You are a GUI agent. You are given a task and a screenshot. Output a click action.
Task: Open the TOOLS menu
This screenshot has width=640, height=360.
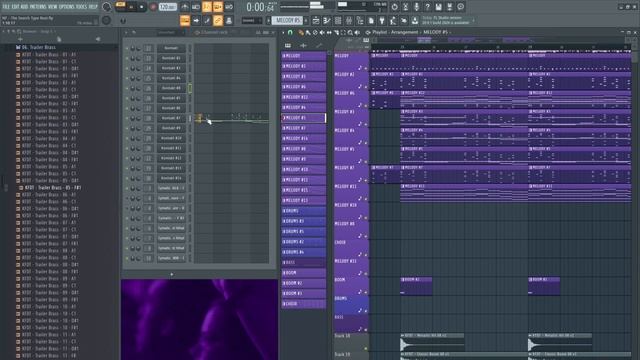tap(82, 7)
